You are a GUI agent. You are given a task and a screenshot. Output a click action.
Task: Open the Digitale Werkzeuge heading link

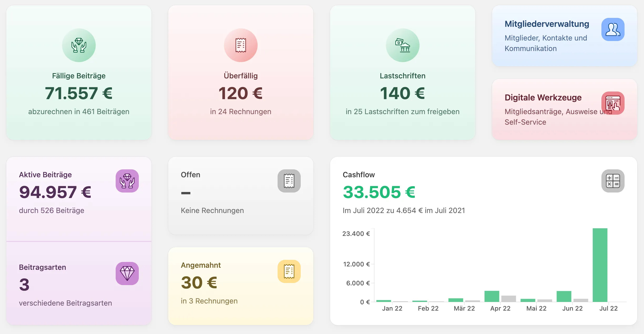[x=543, y=98]
